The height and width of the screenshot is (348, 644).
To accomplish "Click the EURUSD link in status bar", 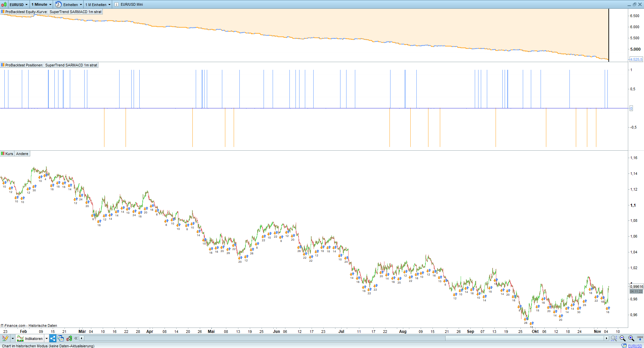I will 635,346.
